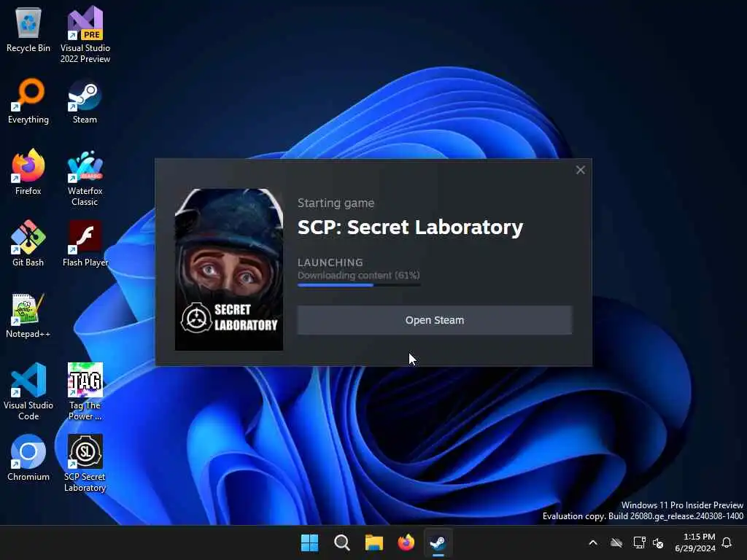Click the LAUNCHING status label
Screen dimensions: 747x560
[x=330, y=262]
